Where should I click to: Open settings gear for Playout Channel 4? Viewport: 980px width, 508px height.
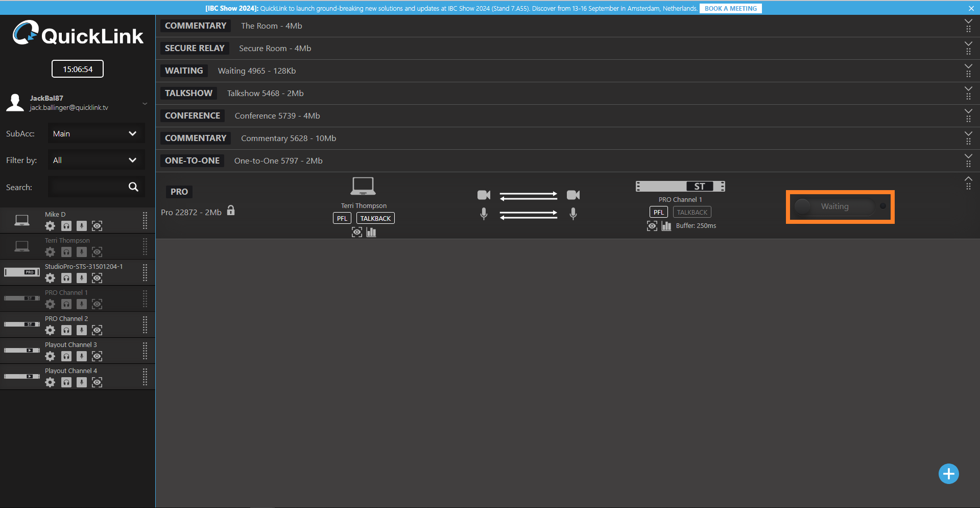pos(50,382)
